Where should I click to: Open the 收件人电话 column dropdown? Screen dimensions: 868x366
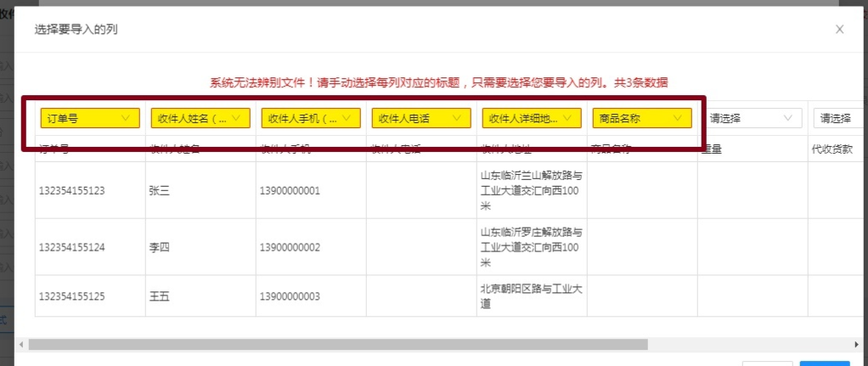pos(421,118)
